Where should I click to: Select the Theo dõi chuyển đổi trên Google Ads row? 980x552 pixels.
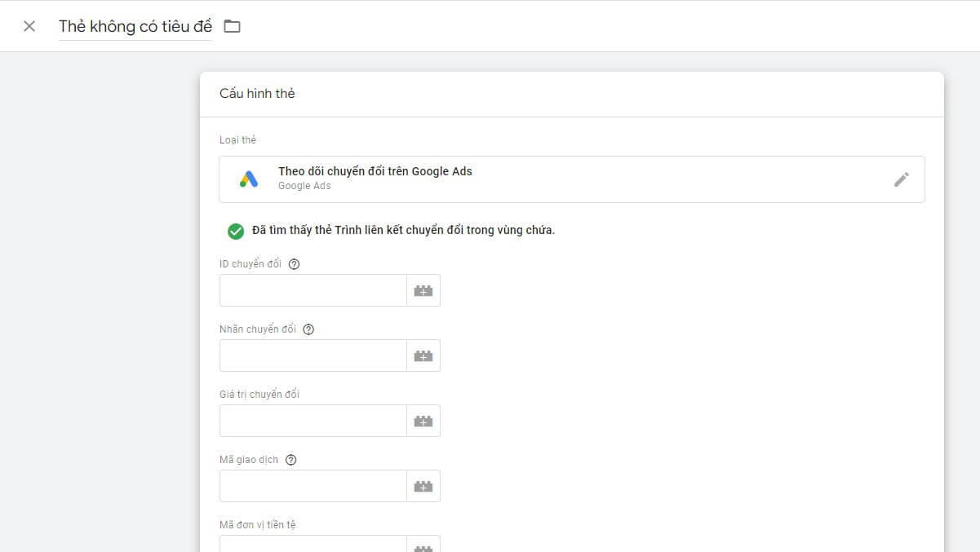click(571, 179)
